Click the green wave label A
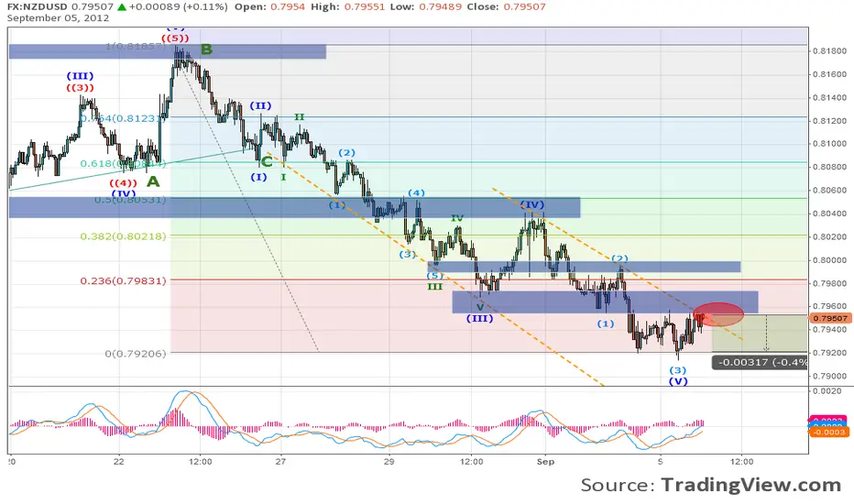854x504 pixels. 153,181
